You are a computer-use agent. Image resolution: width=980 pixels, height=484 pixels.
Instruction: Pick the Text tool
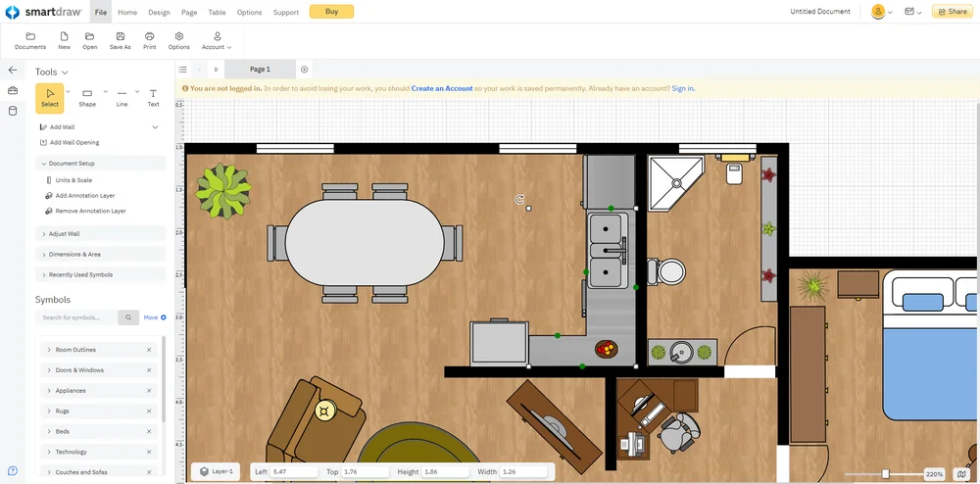[x=153, y=97]
